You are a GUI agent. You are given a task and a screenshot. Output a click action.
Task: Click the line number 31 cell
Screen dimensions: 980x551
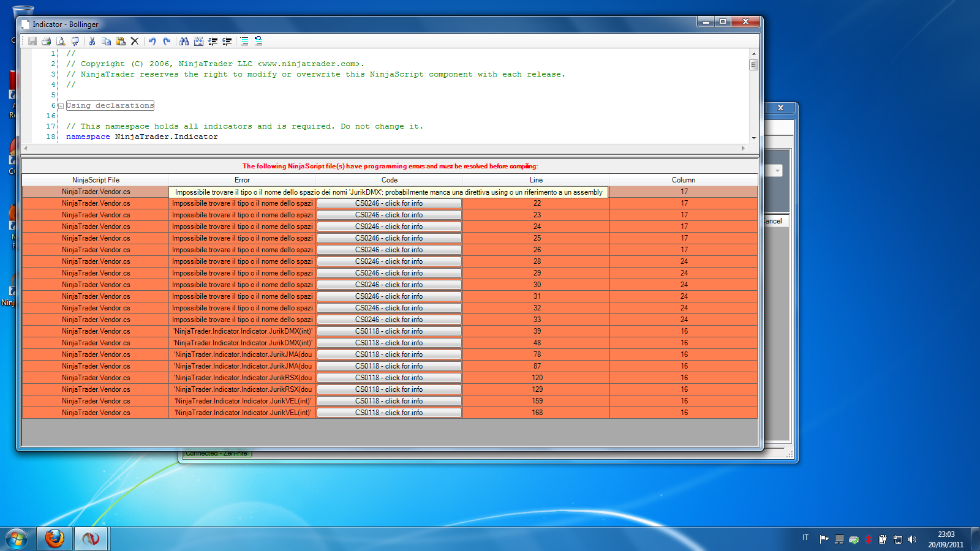pyautogui.click(x=537, y=296)
